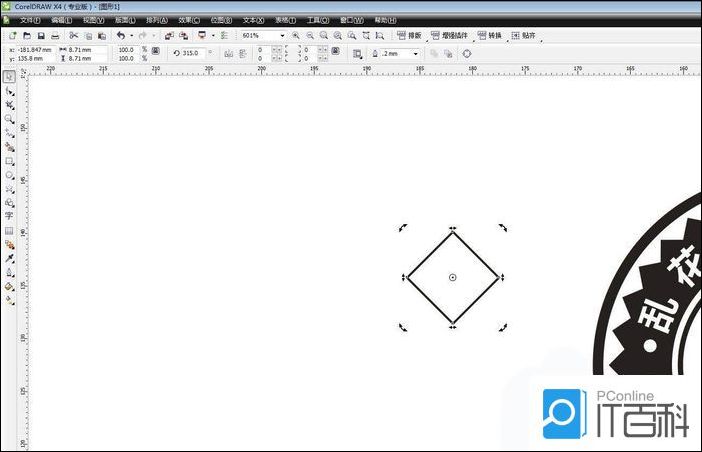Select the Outline pen tool

[x=9, y=273]
